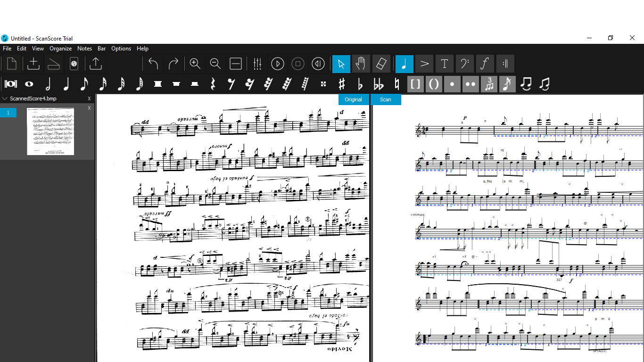The image size is (644, 362).
Task: Select the eraser tool
Action: click(x=381, y=64)
